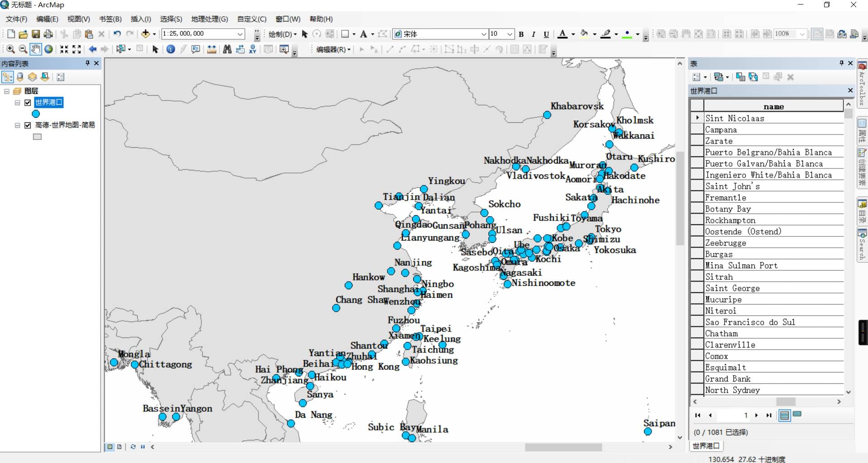Image resolution: width=868 pixels, height=463 pixels.
Task: Open the 绘制(D) drawing menu button
Action: (282, 34)
